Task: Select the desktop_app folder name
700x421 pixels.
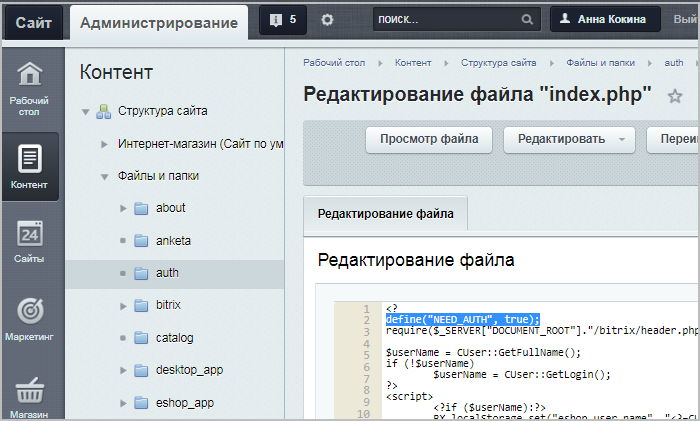Action: coord(189,371)
